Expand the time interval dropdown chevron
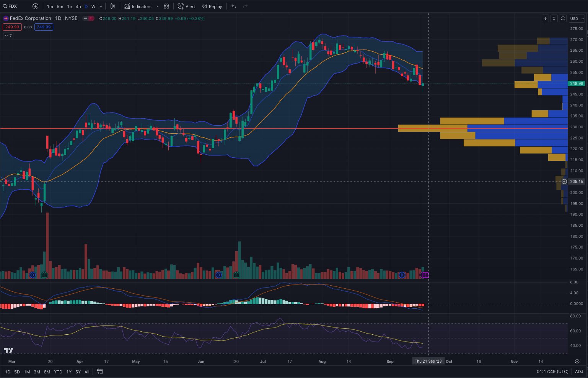Viewport: 588px width, 378px height. point(101,7)
